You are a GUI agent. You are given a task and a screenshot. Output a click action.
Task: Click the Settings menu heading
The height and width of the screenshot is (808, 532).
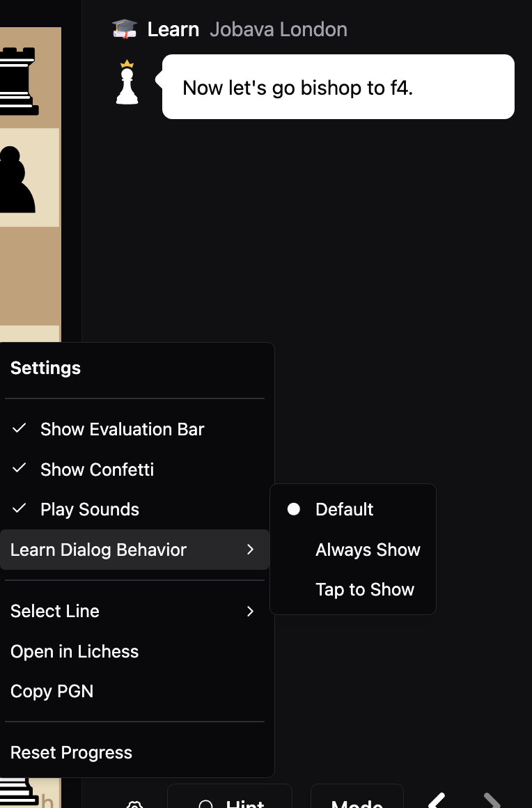[x=45, y=368]
